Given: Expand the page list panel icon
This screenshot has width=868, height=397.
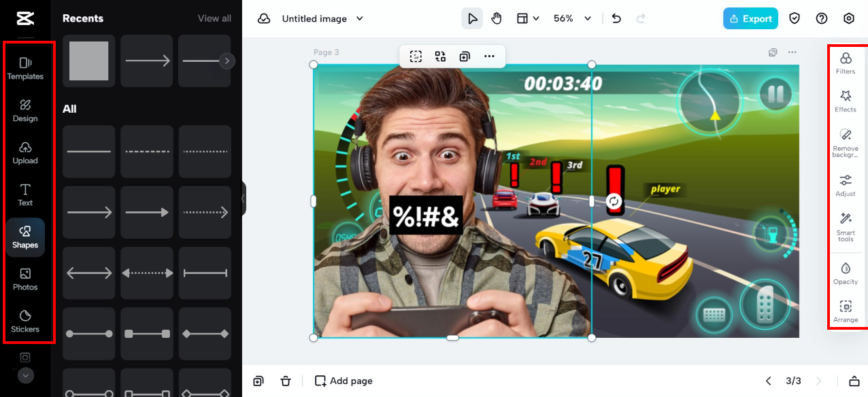Looking at the screenshot, I should coord(854,381).
